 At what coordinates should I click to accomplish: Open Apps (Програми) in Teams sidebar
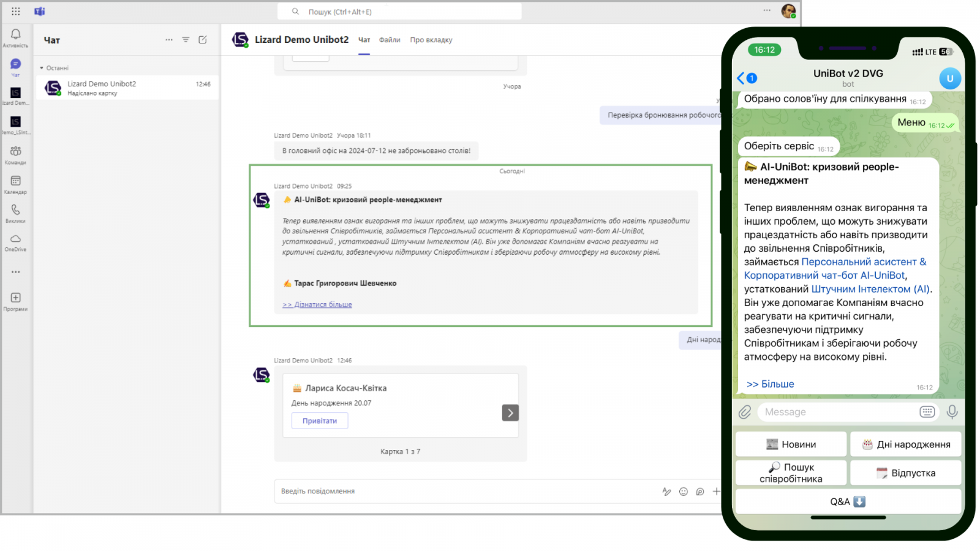[x=15, y=301]
